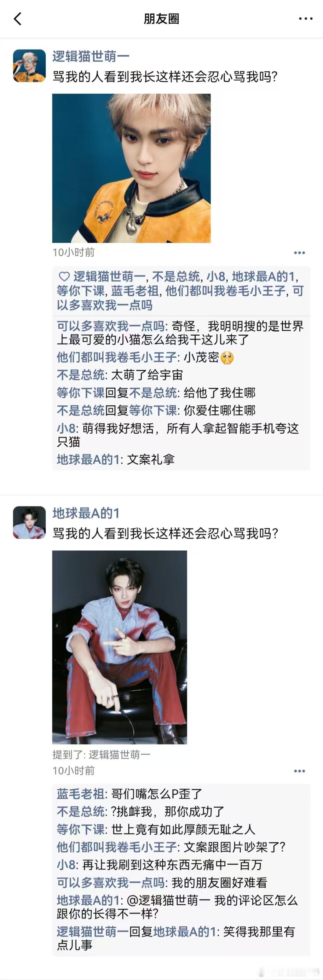Image resolution: width=323 pixels, height=980 pixels.
Task: Tap 等你下课 in 给他了我住哪 reply
Action: (x=80, y=393)
